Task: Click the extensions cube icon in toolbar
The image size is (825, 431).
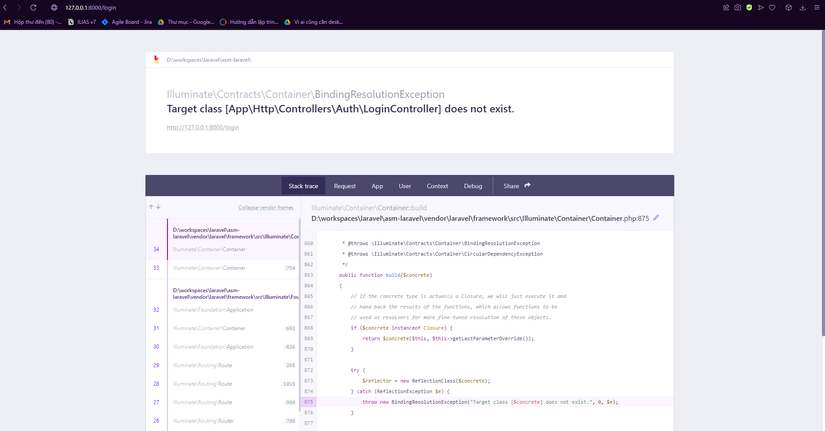Action: pos(788,7)
